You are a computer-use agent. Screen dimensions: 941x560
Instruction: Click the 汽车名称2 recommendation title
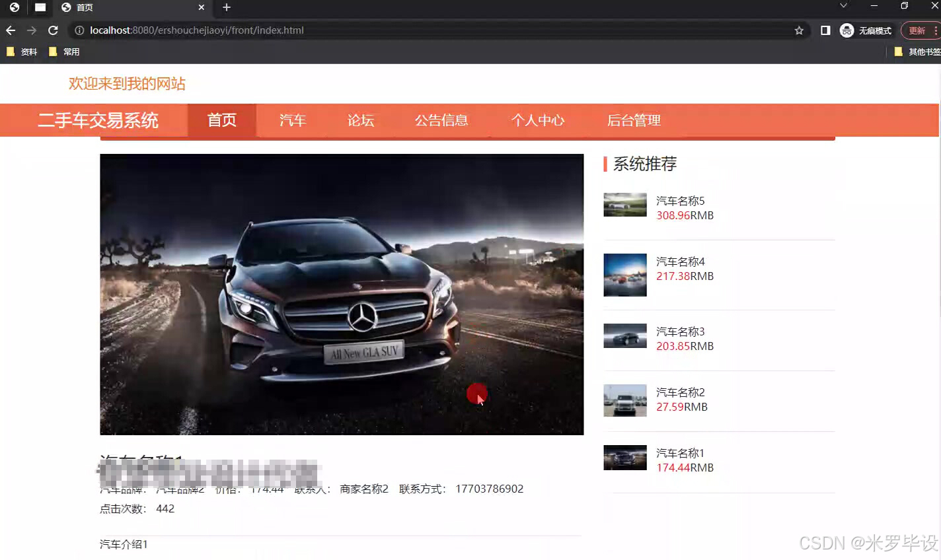[681, 392]
